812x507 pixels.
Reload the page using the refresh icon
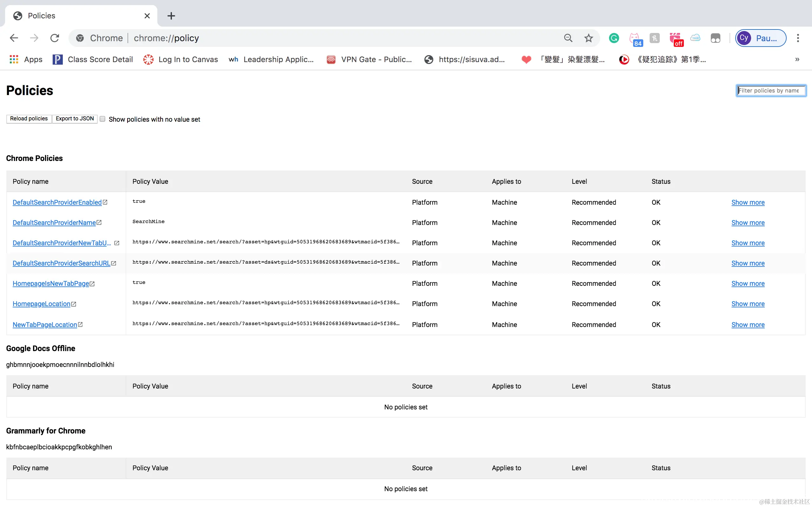[55, 38]
